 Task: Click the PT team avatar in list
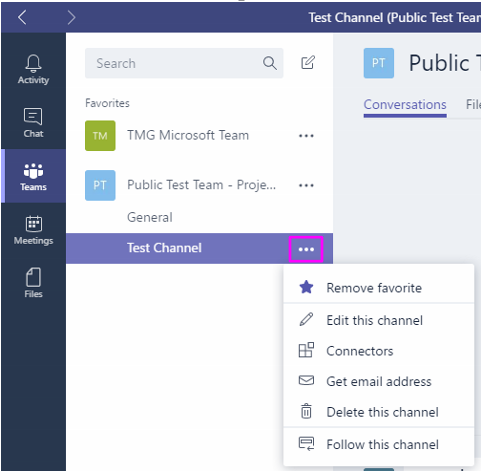(100, 185)
